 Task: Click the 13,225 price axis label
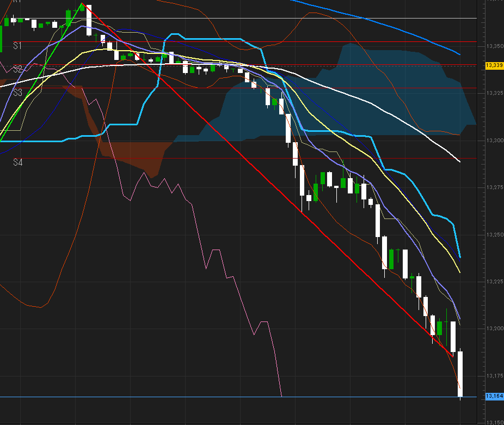(x=495, y=282)
